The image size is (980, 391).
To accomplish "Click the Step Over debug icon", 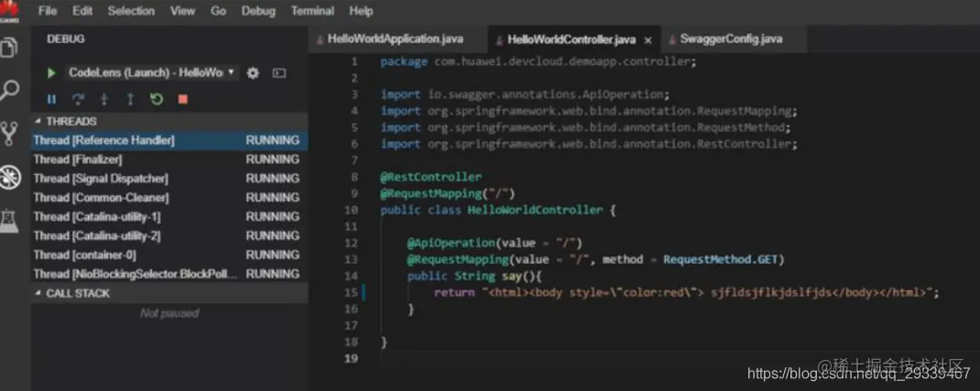I will point(78,99).
